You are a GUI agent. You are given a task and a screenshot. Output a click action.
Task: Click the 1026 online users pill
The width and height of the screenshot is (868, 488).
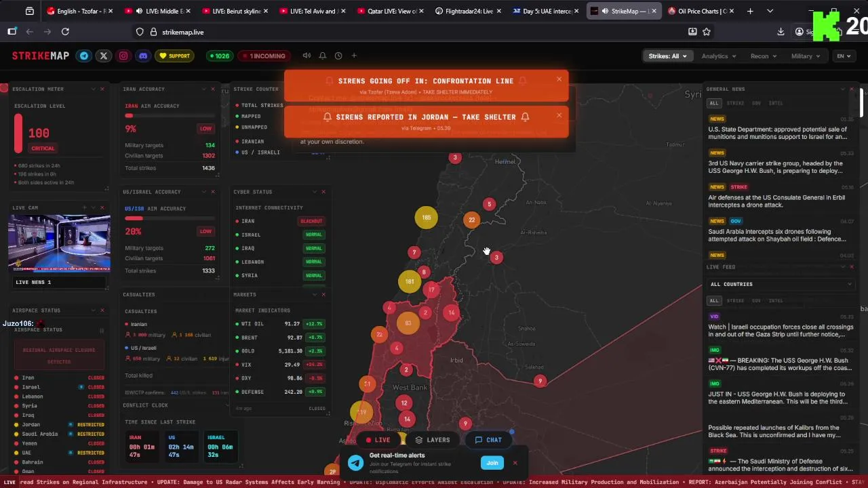tap(219, 56)
